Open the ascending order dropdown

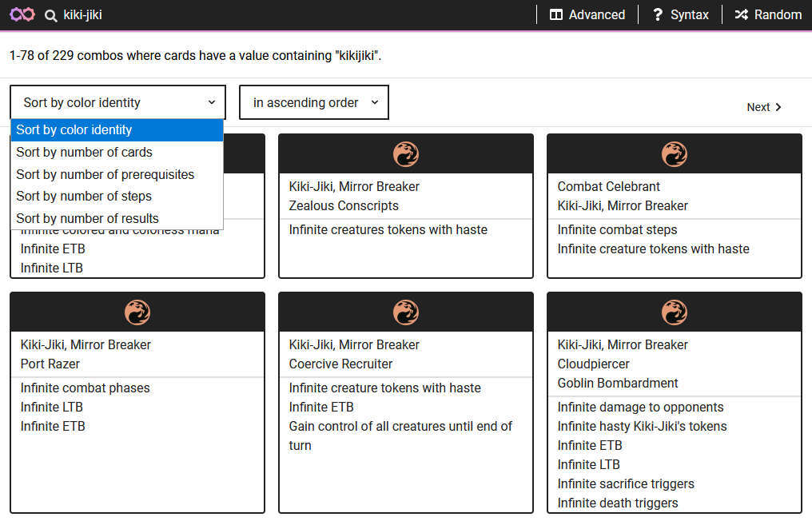[314, 102]
